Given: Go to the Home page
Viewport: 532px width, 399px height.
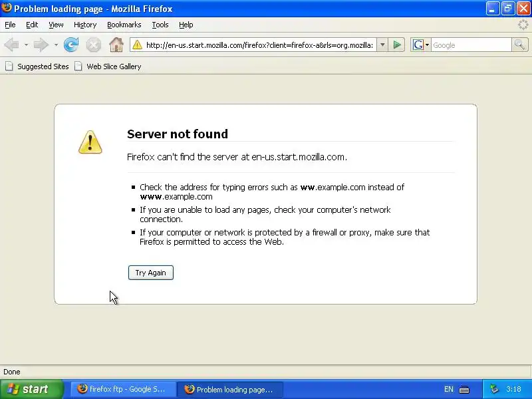Looking at the screenshot, I should point(116,45).
